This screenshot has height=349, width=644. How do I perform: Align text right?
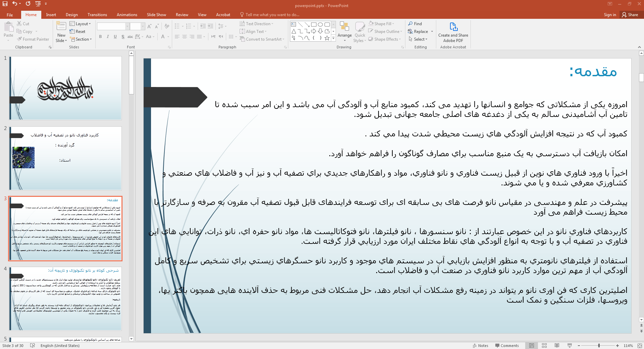point(192,37)
